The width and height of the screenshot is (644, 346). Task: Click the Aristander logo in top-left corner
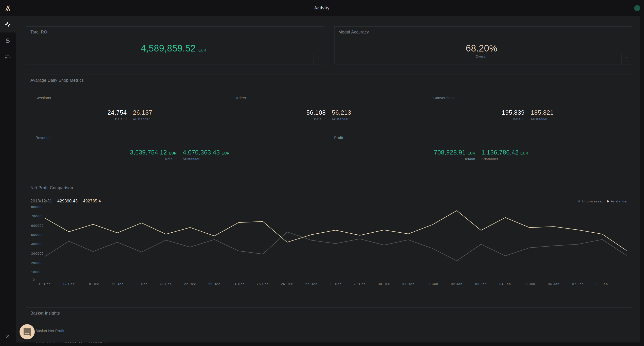8,8
